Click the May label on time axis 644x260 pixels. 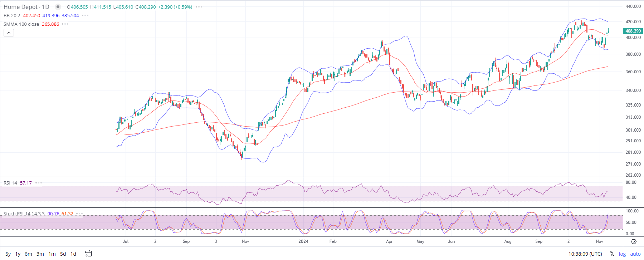[x=420, y=241]
